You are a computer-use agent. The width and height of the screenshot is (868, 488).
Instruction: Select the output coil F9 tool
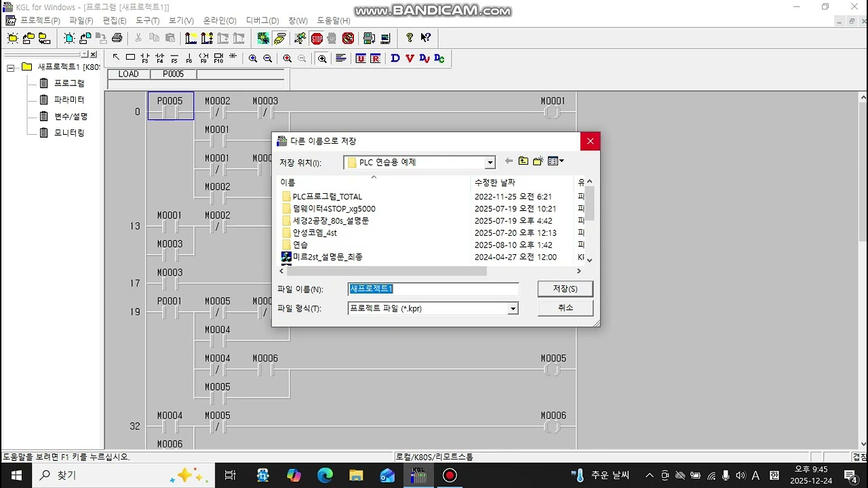tap(203, 58)
